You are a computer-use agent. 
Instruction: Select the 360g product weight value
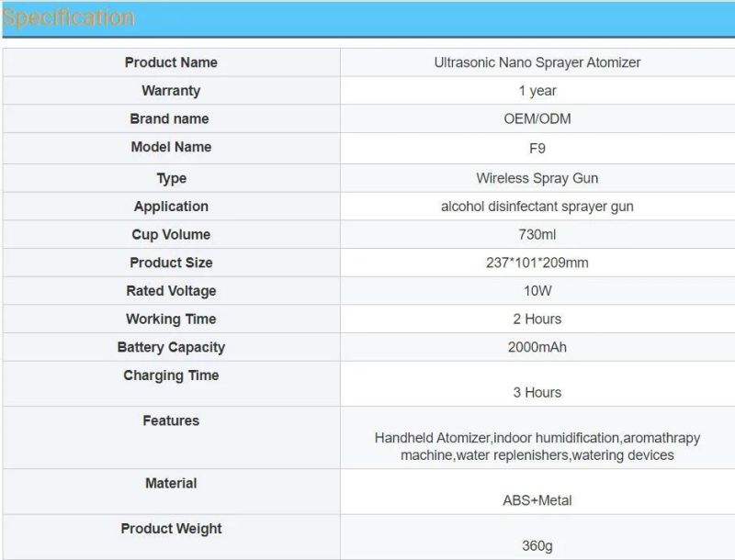(x=537, y=546)
